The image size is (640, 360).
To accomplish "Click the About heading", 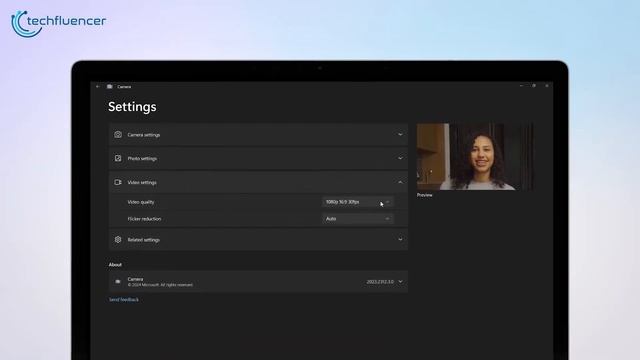I will coord(115,264).
